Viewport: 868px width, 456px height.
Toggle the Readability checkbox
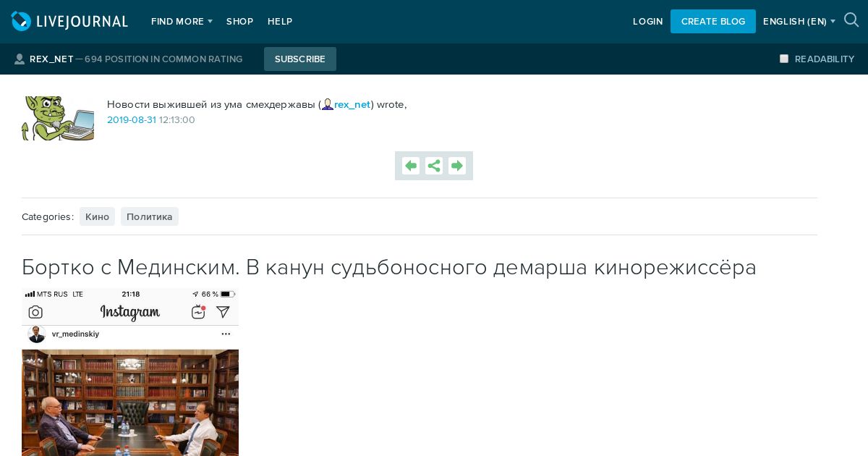pos(784,59)
